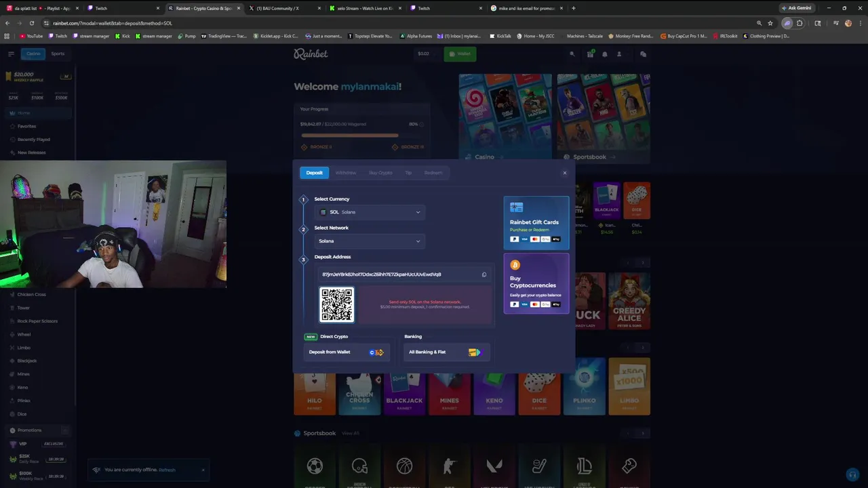
Task: Copy the deposit address using the copy icon
Action: [484, 274]
